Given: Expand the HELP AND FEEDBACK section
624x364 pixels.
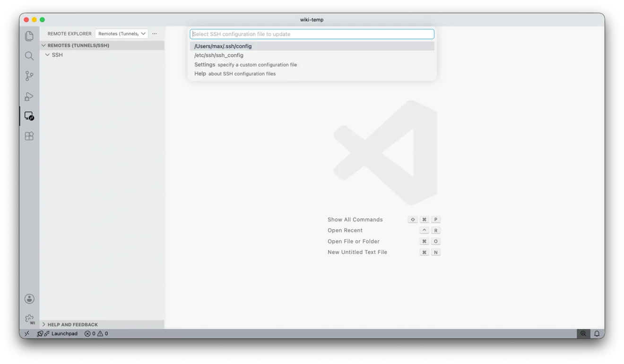Looking at the screenshot, I should [x=102, y=324].
